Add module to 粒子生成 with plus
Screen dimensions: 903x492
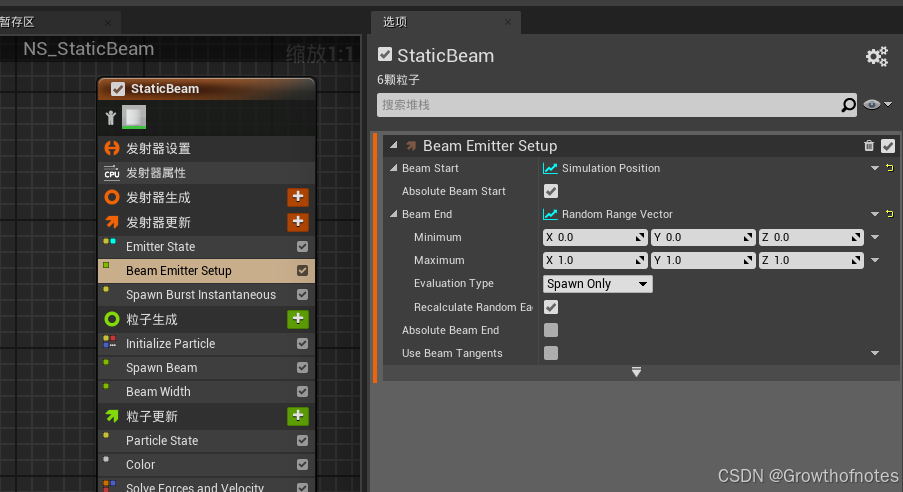(x=298, y=319)
